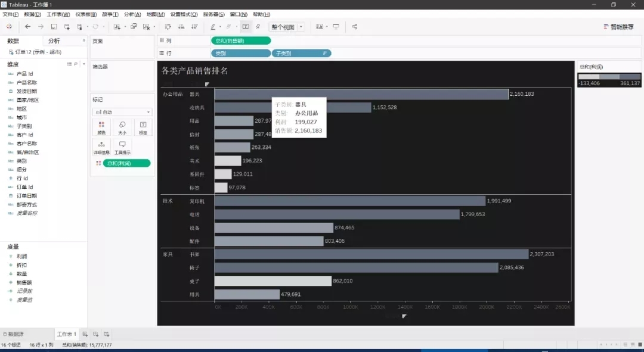
Task: Click the sort descending toolbar icon
Action: pos(194,27)
